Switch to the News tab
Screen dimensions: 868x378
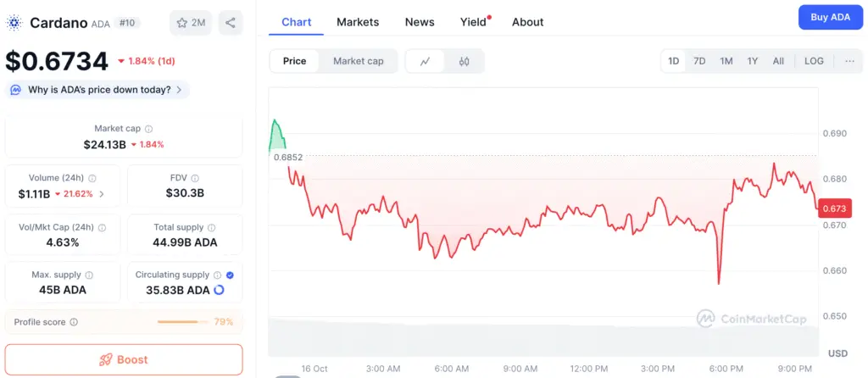[420, 22]
